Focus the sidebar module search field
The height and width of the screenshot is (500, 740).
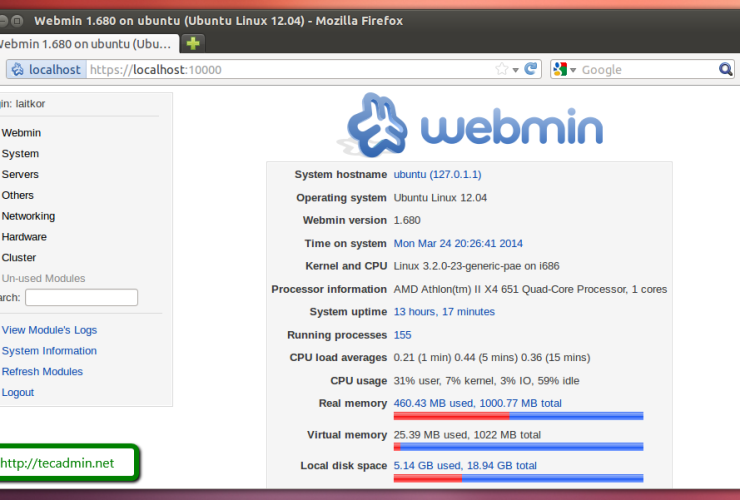coord(81,297)
